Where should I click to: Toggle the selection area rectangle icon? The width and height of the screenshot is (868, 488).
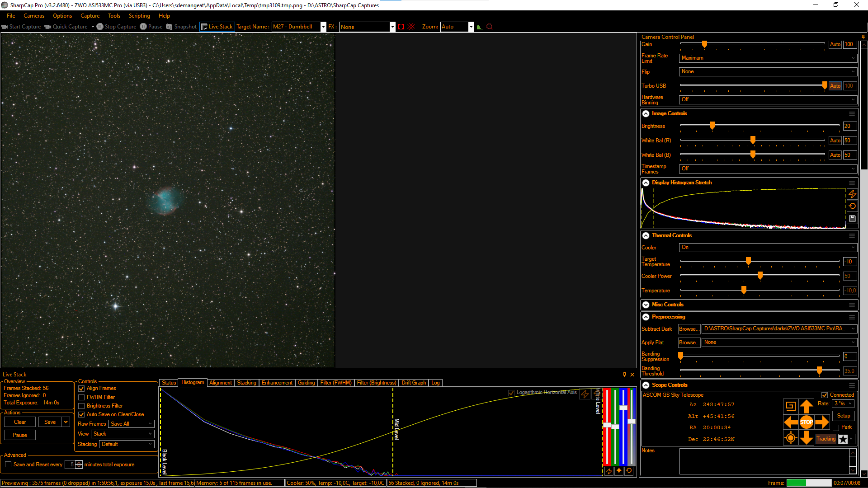(x=401, y=27)
